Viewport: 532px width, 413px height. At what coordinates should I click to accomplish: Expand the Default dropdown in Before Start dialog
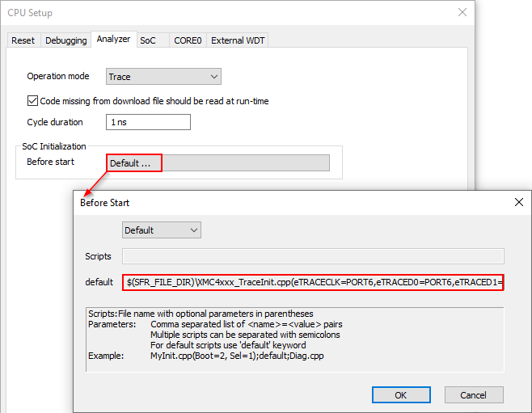tap(161, 230)
